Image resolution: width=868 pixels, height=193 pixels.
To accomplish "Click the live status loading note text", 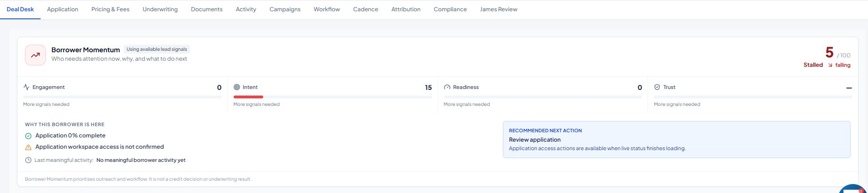I will tap(597, 148).
